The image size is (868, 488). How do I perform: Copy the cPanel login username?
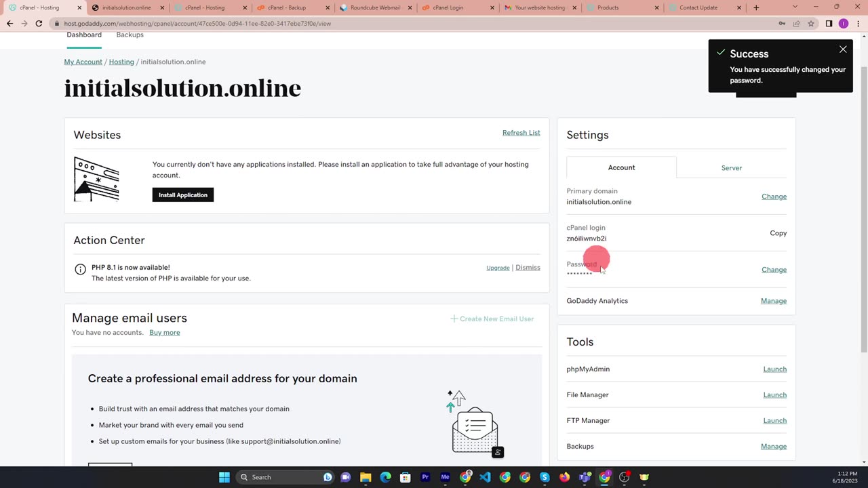click(778, 233)
